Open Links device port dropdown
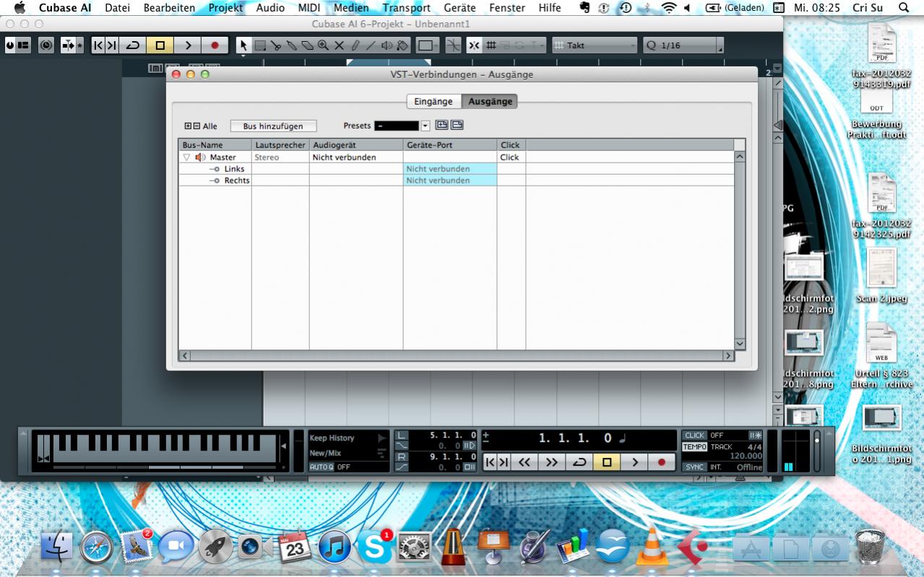 pyautogui.click(x=450, y=168)
